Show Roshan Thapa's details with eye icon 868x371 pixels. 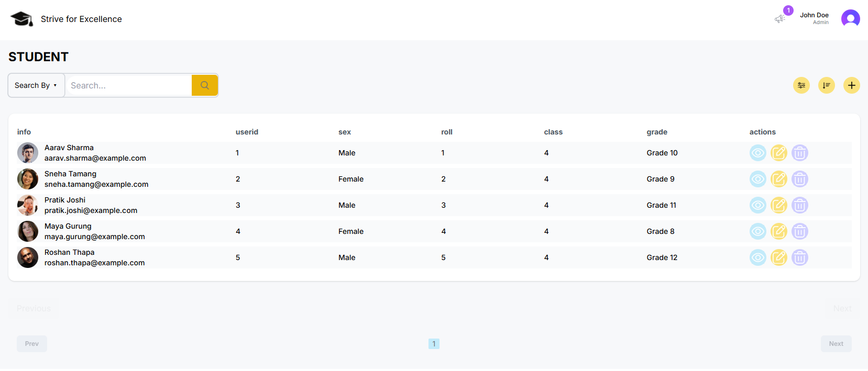757,257
